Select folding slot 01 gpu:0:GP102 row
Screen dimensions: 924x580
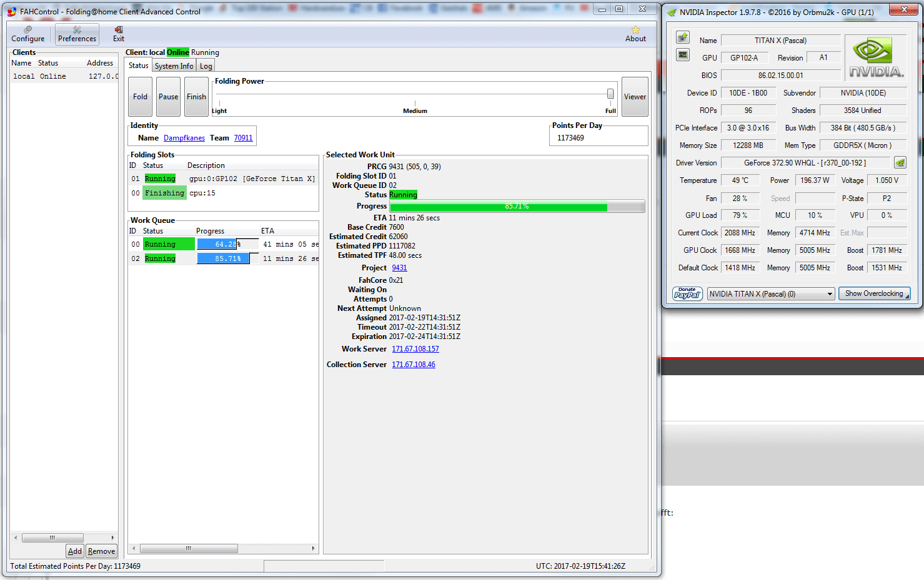click(x=224, y=179)
